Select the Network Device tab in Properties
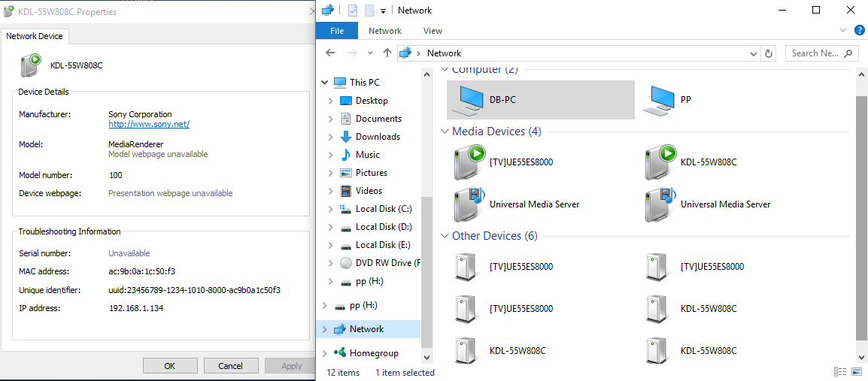The width and height of the screenshot is (868, 381). (x=35, y=37)
